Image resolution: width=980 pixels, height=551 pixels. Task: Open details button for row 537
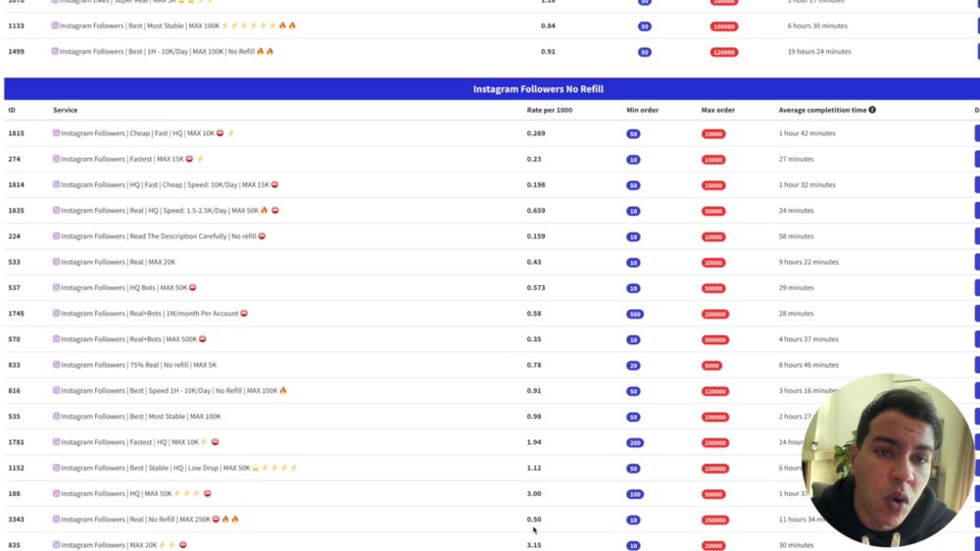977,287
